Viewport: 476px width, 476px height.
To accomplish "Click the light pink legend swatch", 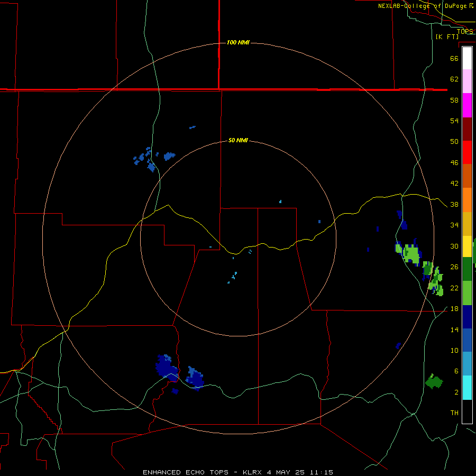I will tap(467, 81).
